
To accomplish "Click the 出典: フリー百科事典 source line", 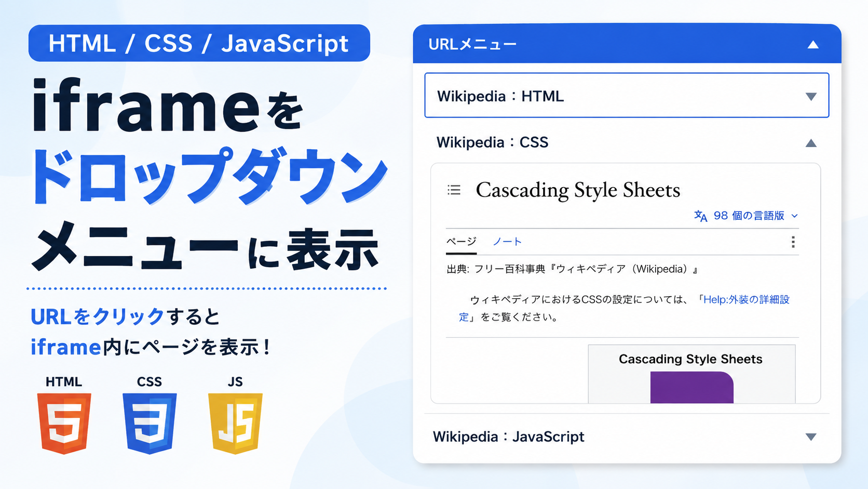I will (572, 269).
